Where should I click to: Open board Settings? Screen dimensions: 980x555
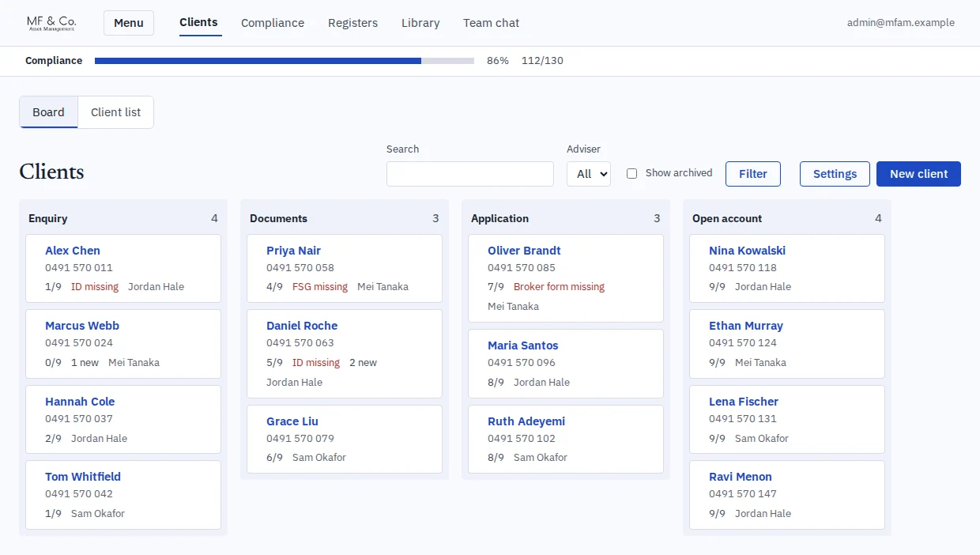835,174
